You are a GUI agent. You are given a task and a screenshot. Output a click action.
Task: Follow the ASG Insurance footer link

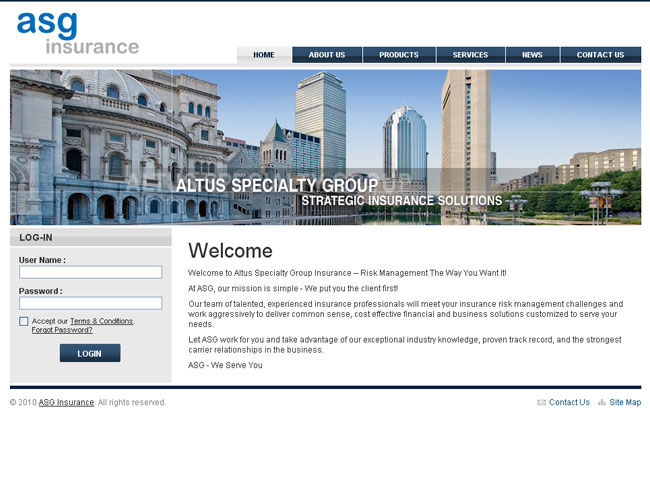[66, 403]
